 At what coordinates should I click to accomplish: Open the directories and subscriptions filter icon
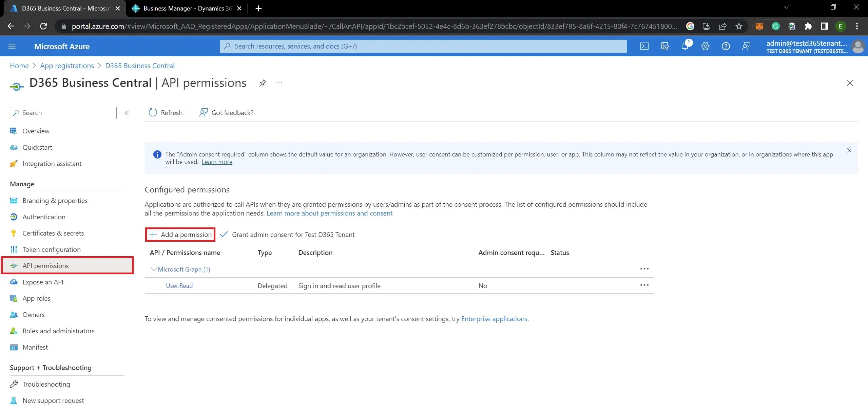[x=664, y=46]
